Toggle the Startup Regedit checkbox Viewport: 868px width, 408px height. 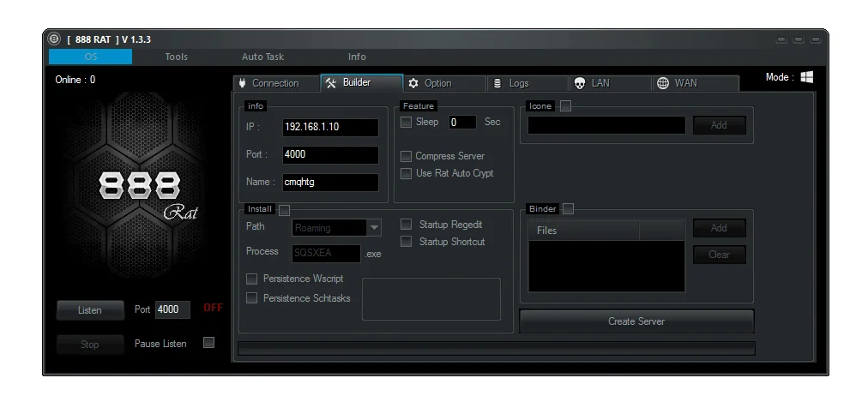407,225
